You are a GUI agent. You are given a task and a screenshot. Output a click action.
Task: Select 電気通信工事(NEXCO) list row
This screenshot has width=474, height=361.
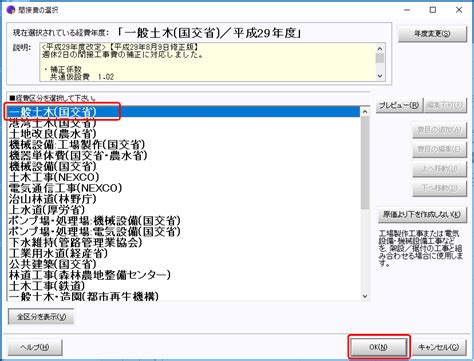[184, 188]
